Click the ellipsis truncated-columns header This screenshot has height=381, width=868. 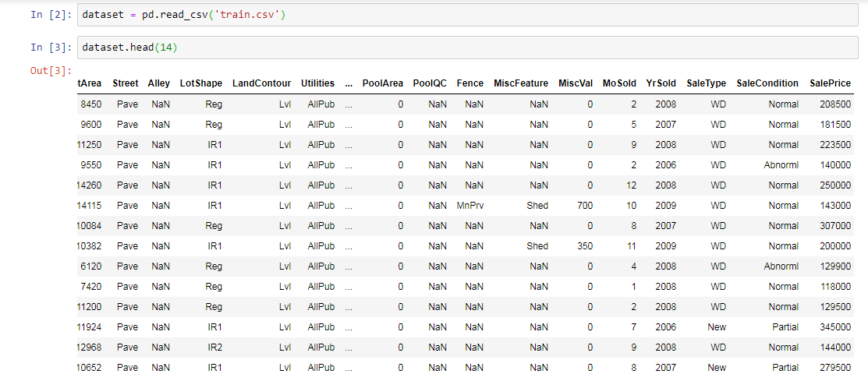(x=348, y=83)
